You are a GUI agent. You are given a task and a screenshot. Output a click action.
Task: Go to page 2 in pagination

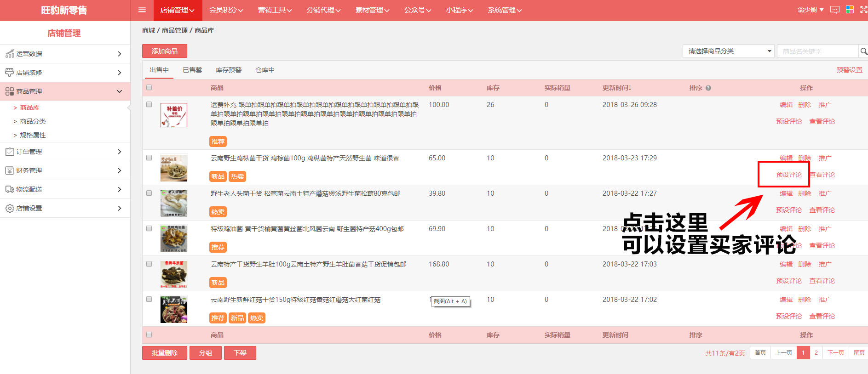[x=816, y=353]
